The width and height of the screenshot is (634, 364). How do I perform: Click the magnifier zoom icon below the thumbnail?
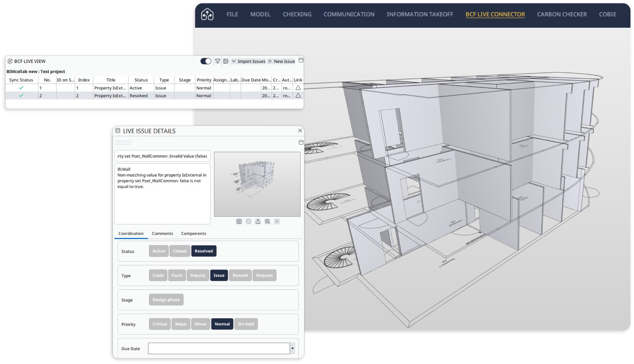[x=267, y=221]
